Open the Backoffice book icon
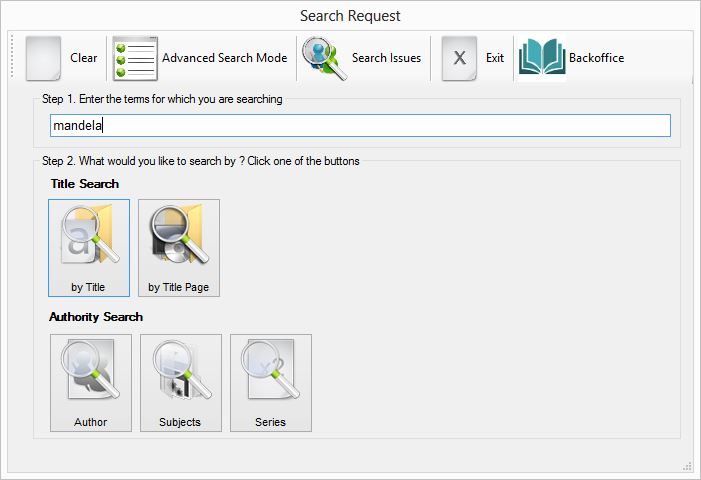The height and width of the screenshot is (480, 701). tap(541, 57)
